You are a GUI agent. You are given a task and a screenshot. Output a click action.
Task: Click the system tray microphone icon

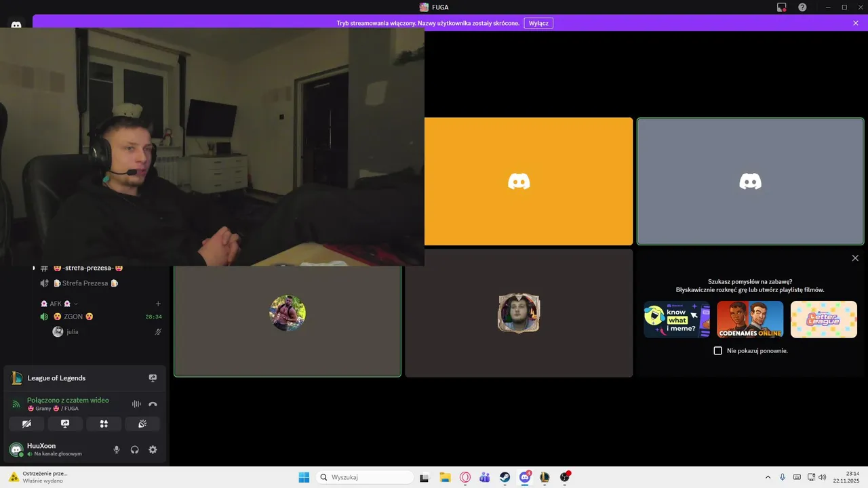(x=783, y=477)
